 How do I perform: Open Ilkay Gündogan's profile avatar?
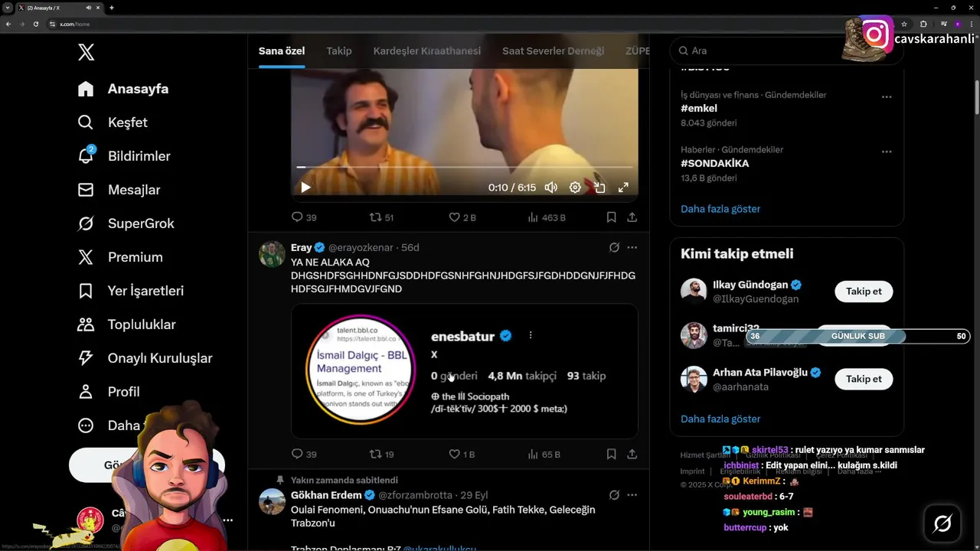point(694,292)
